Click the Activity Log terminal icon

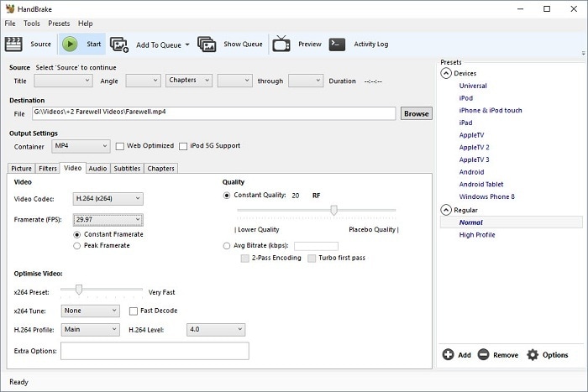point(337,44)
